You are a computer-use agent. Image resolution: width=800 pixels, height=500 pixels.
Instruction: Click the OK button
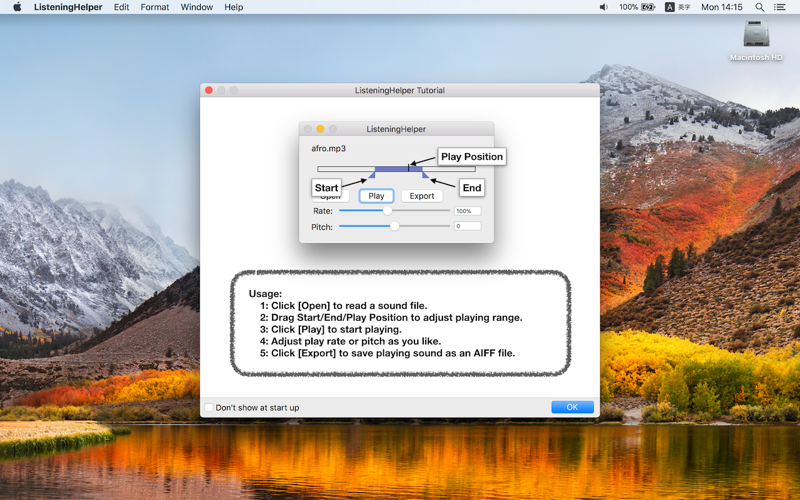tap(572, 407)
